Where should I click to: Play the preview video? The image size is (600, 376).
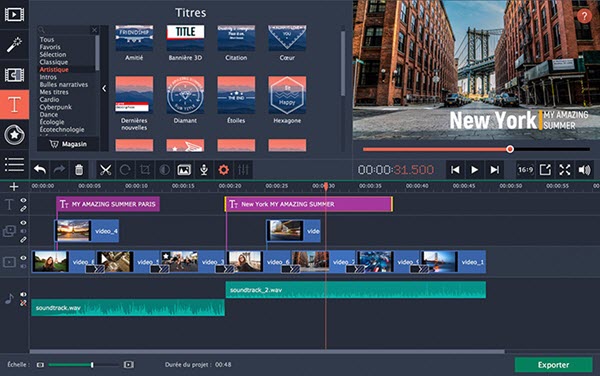click(x=474, y=169)
